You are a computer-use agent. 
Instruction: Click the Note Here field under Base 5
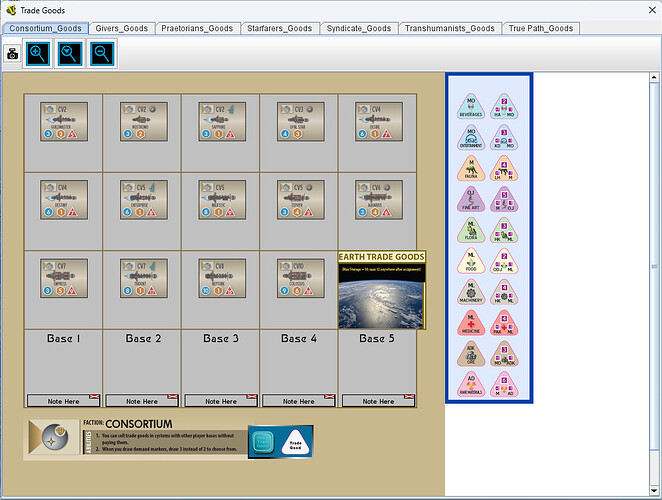point(378,401)
